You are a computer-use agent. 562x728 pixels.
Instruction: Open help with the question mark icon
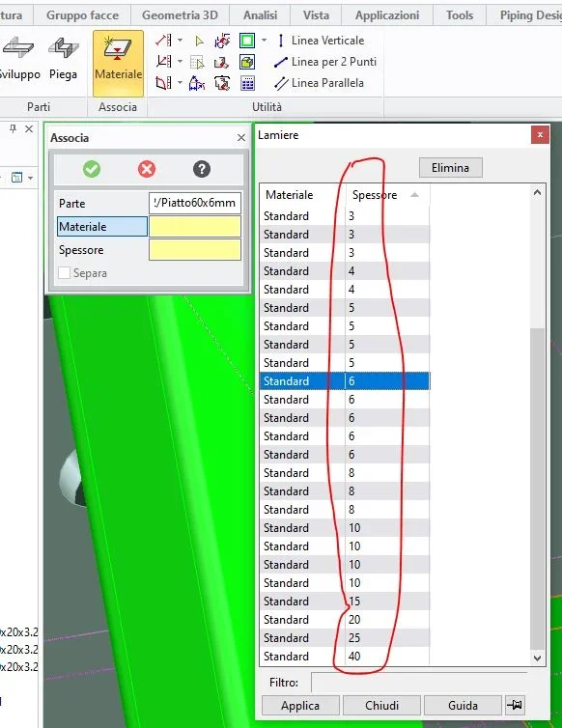point(202,169)
